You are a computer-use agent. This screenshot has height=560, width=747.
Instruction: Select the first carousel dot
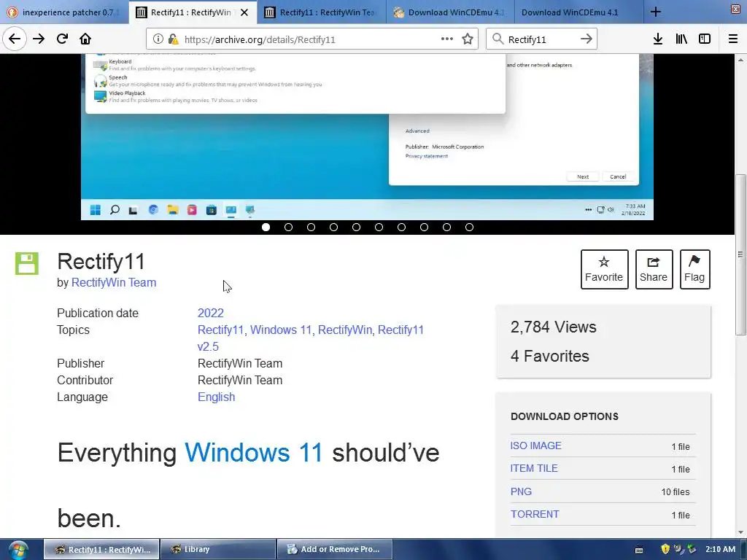[266, 227]
